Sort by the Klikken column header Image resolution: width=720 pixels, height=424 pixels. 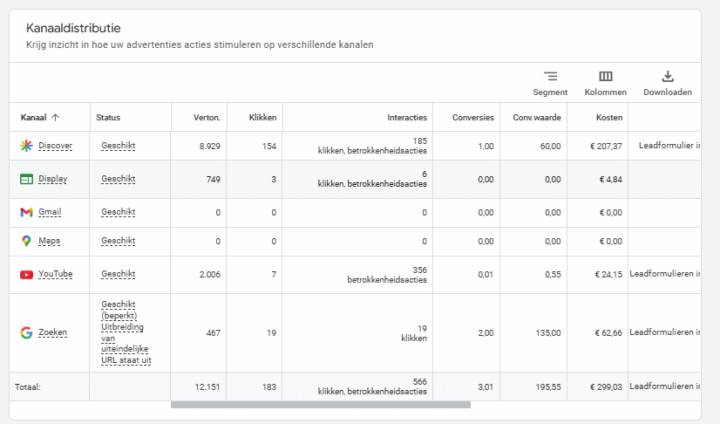263,117
